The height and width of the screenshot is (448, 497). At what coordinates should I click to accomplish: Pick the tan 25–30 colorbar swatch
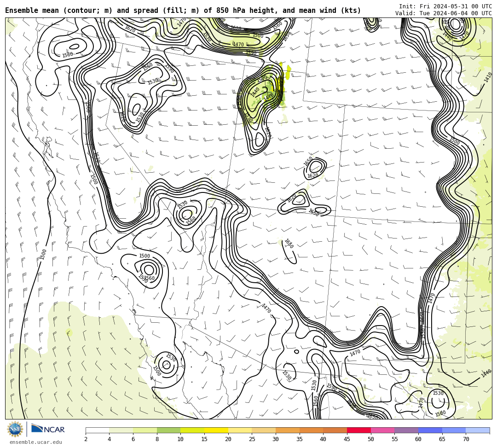pos(264,430)
